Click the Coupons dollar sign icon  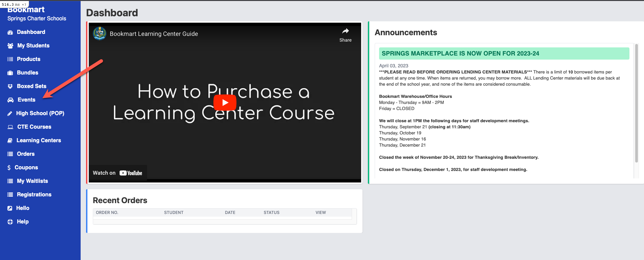click(x=9, y=168)
